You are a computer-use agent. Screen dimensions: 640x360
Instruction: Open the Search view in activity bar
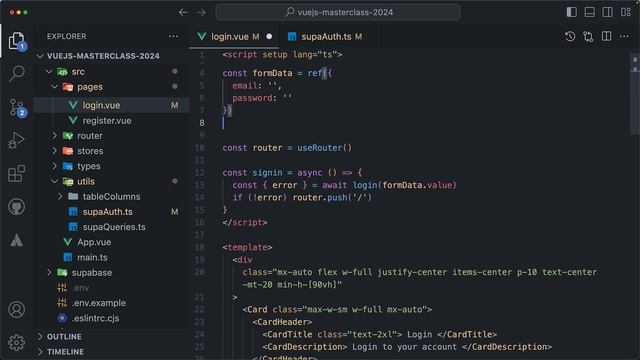(x=17, y=74)
